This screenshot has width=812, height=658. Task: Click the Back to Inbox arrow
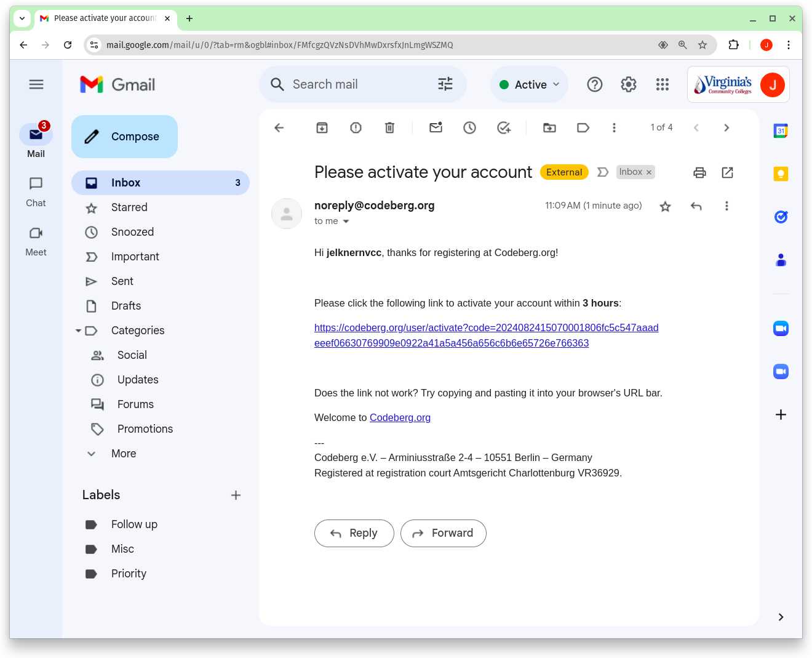(x=279, y=127)
